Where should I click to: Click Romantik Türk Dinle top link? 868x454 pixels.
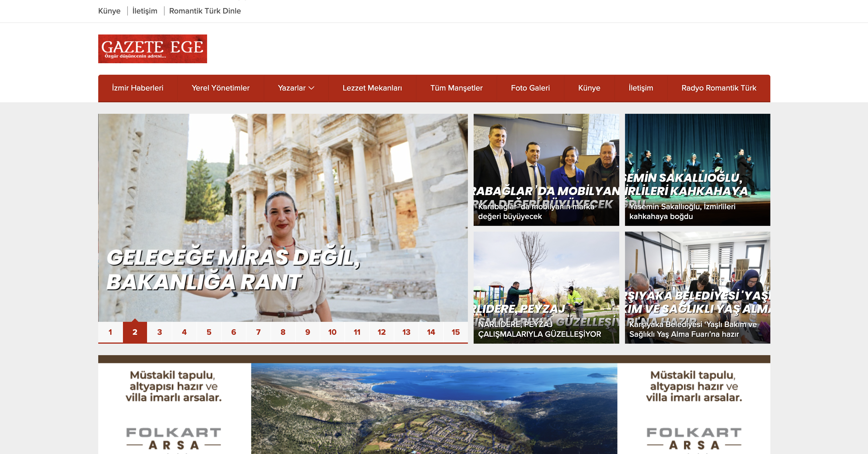(x=205, y=11)
